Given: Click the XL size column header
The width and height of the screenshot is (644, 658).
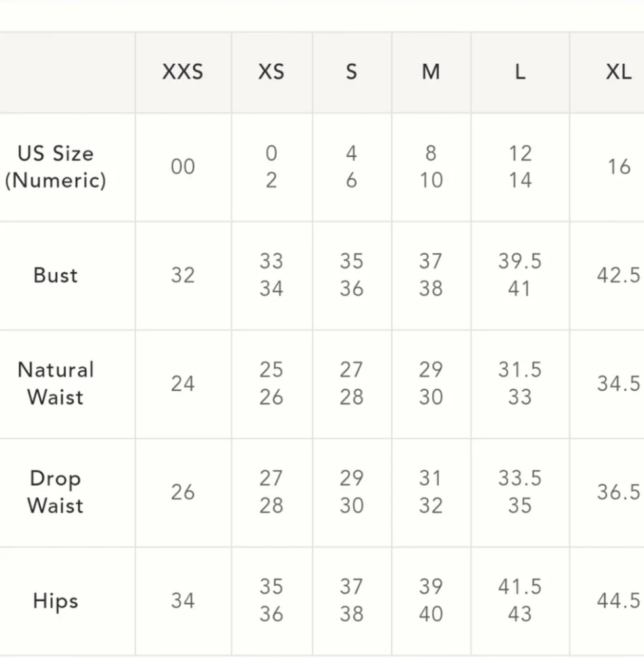Looking at the screenshot, I should (x=619, y=72).
